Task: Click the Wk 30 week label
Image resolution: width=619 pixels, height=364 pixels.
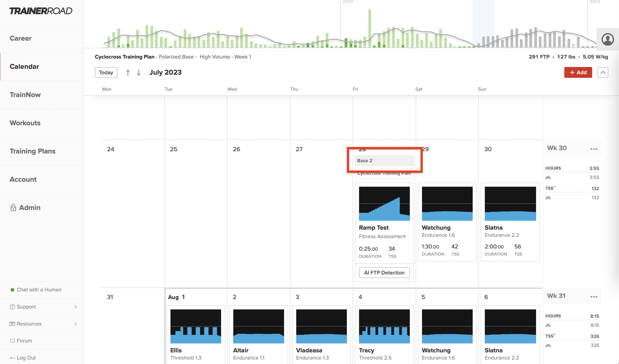Action: click(557, 148)
